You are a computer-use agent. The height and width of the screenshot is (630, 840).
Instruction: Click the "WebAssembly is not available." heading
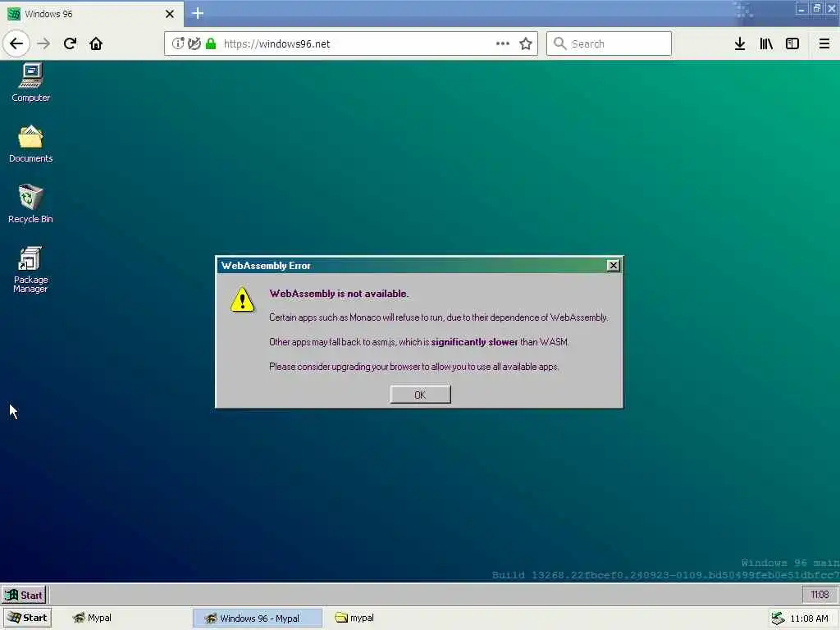[x=339, y=294]
